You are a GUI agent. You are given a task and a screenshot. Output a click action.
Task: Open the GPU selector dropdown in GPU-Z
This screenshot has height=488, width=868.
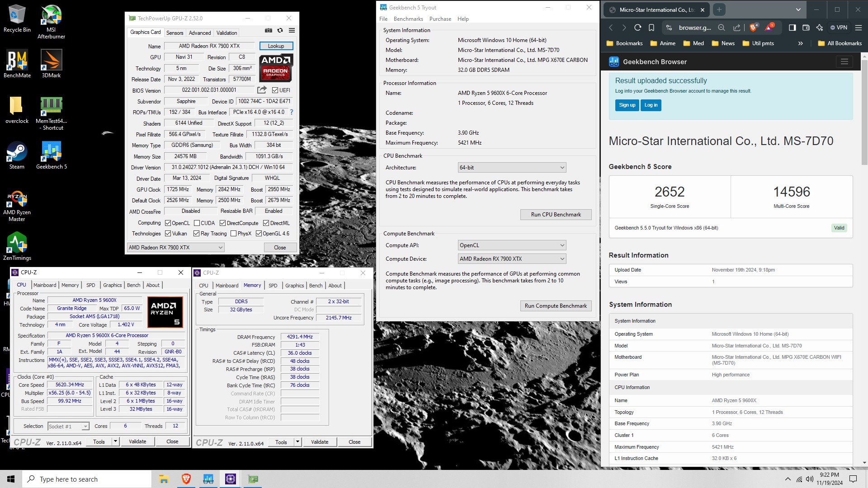(x=175, y=248)
